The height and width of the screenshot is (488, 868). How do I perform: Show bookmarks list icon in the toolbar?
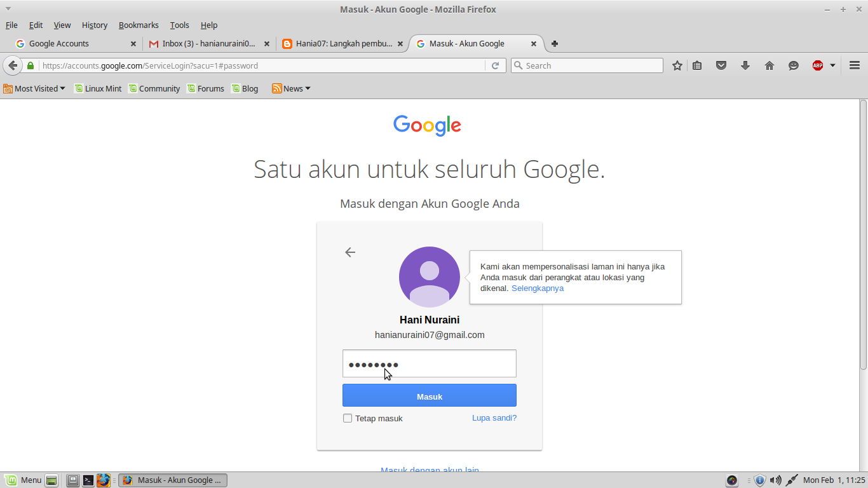click(697, 65)
